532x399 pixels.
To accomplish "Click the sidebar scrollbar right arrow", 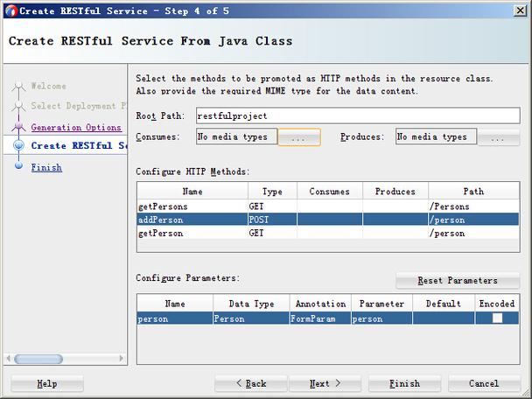I will tap(121, 358).
